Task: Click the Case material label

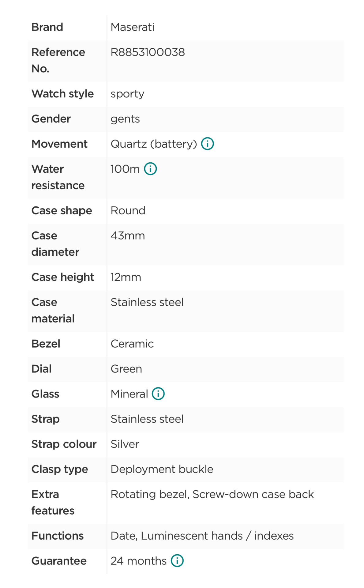Action: click(53, 311)
